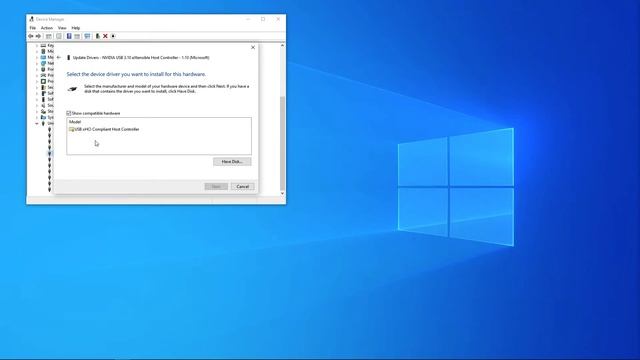The height and width of the screenshot is (360, 640).
Task: Click the red X Uninstall device icon
Action: (x=105, y=36)
